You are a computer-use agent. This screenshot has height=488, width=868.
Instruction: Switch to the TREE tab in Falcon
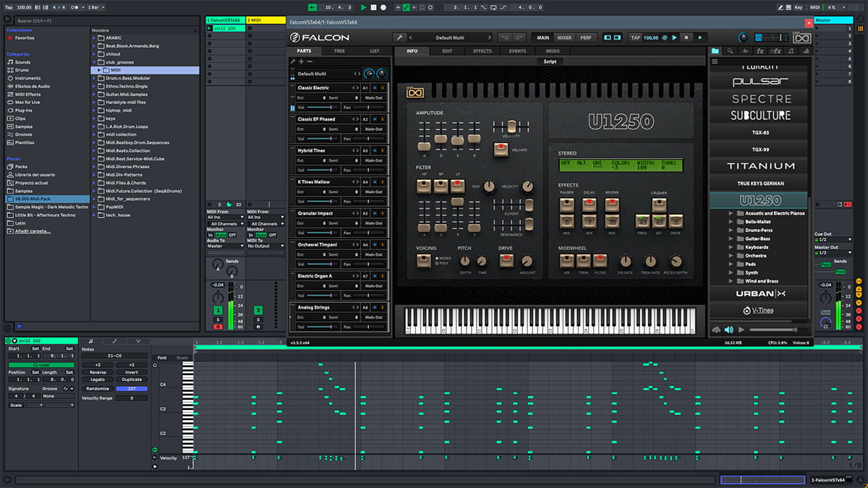(x=339, y=51)
